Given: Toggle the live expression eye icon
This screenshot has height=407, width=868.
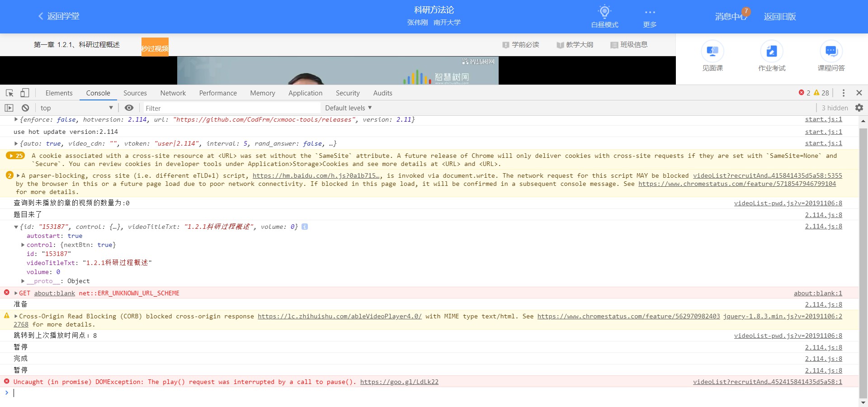Looking at the screenshot, I should [x=129, y=108].
